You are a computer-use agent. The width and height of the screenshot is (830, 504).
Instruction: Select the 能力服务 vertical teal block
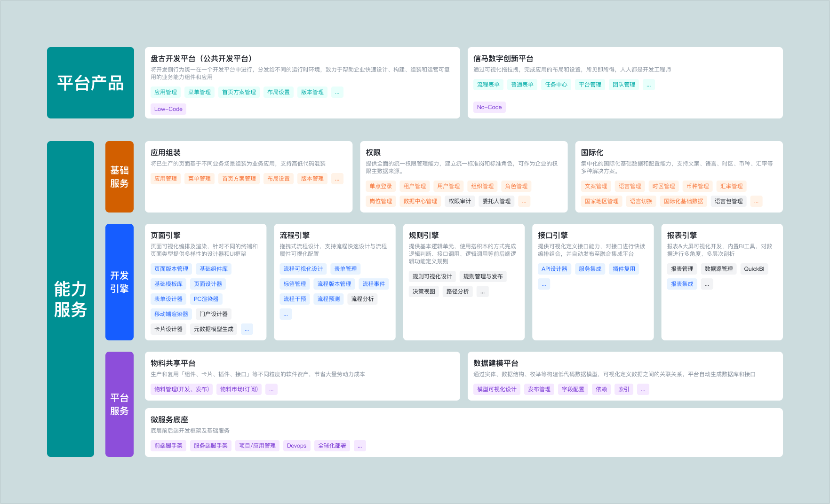tap(71, 299)
